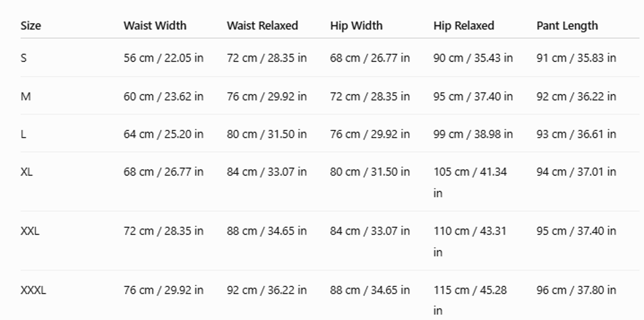Click the Pant Length column header
Screen dimensions: 644x320
tap(567, 26)
